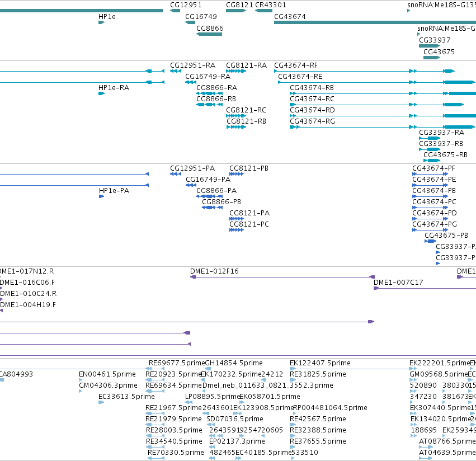Image resolution: width=476 pixels, height=461 pixels.
Task: Open the HP1e gene label
Action: (107, 17)
